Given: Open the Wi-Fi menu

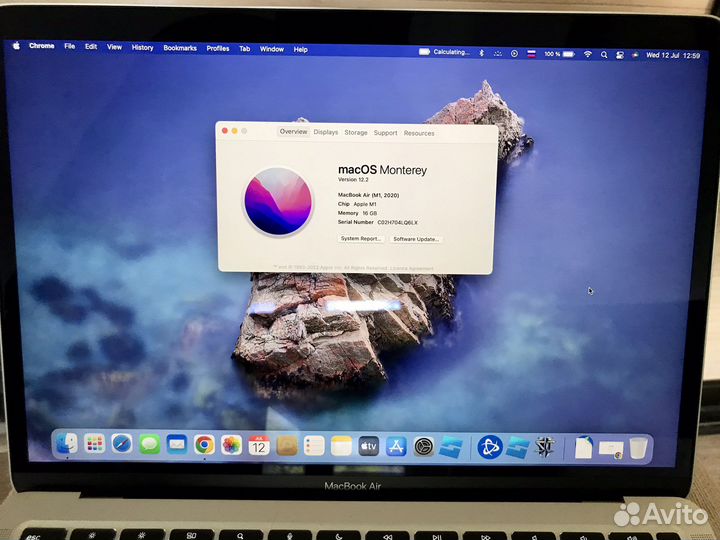Looking at the screenshot, I should click(588, 55).
